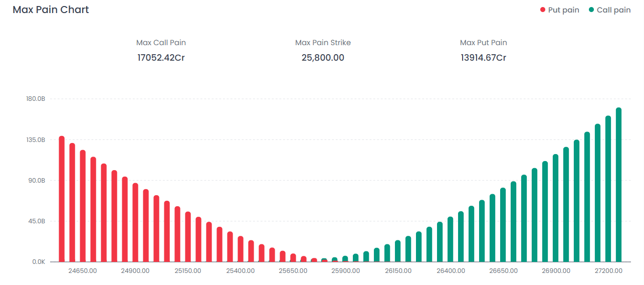Click the tallest green call pain bar
The image size is (644, 285).
click(x=618, y=185)
